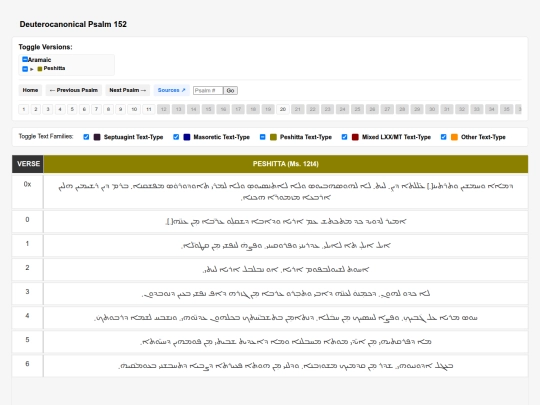The height and width of the screenshot is (405, 540).
Task: Click the VERSE column header
Action: [x=28, y=164]
